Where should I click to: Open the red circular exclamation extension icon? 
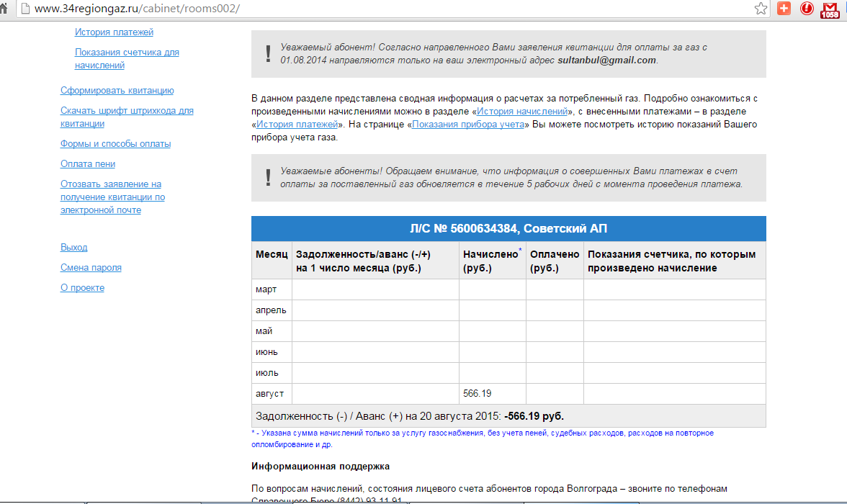(807, 8)
